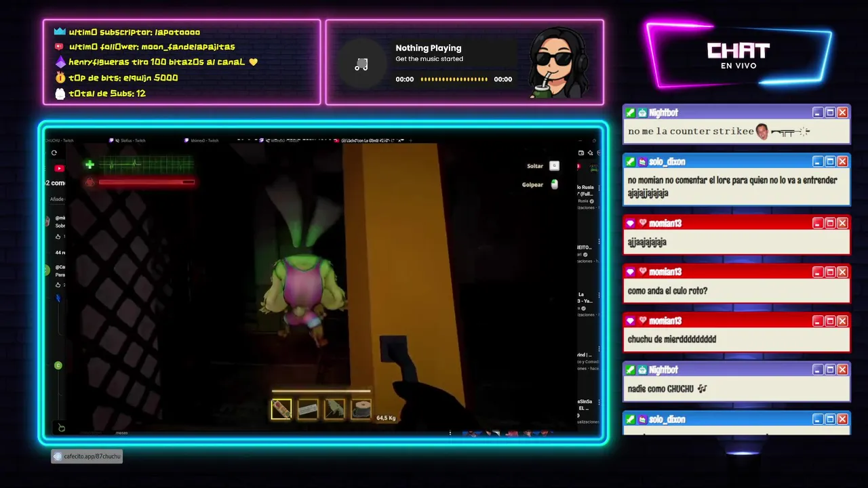Click the streamer avatar with sunglasses and headphones
The width and height of the screenshot is (868, 488).
point(559,62)
